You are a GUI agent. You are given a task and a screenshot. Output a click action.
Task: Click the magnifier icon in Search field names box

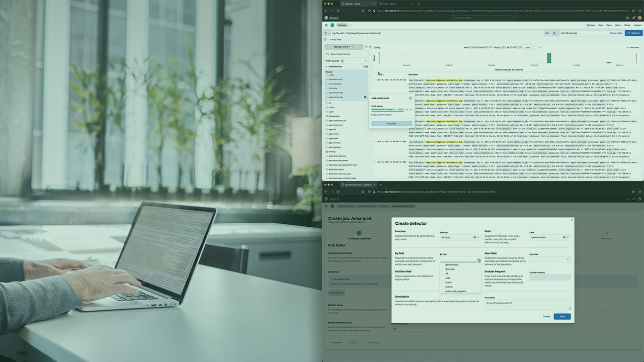click(x=328, y=54)
